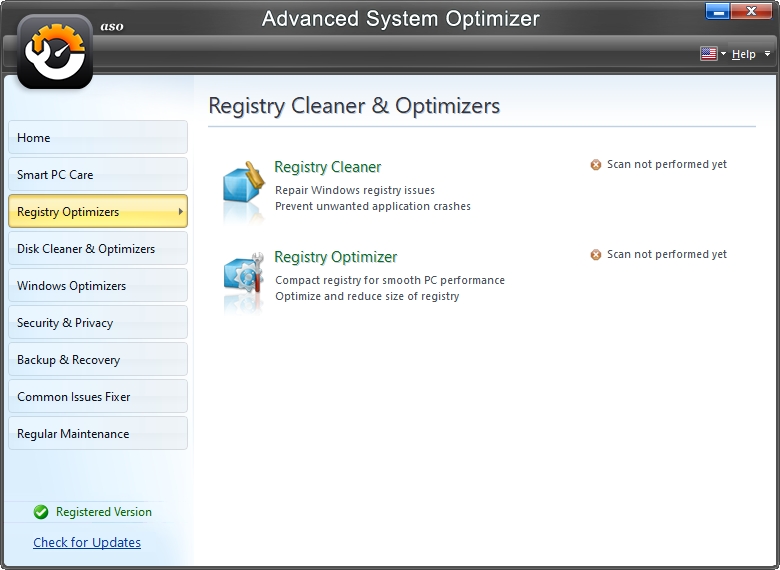The width and height of the screenshot is (780, 570).
Task: Close the Advanced System Optimizer window
Action: pos(751,11)
